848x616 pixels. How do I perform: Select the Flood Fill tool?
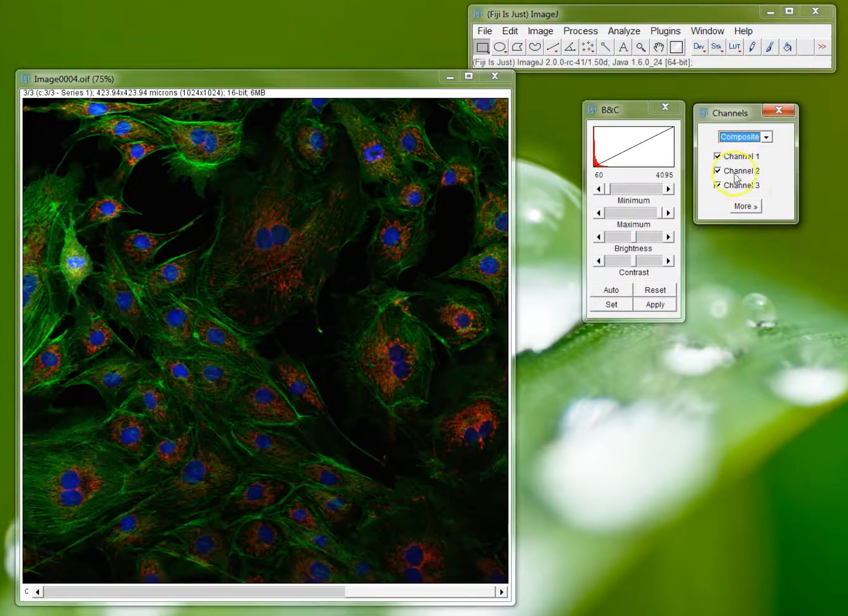pyautogui.click(x=787, y=47)
